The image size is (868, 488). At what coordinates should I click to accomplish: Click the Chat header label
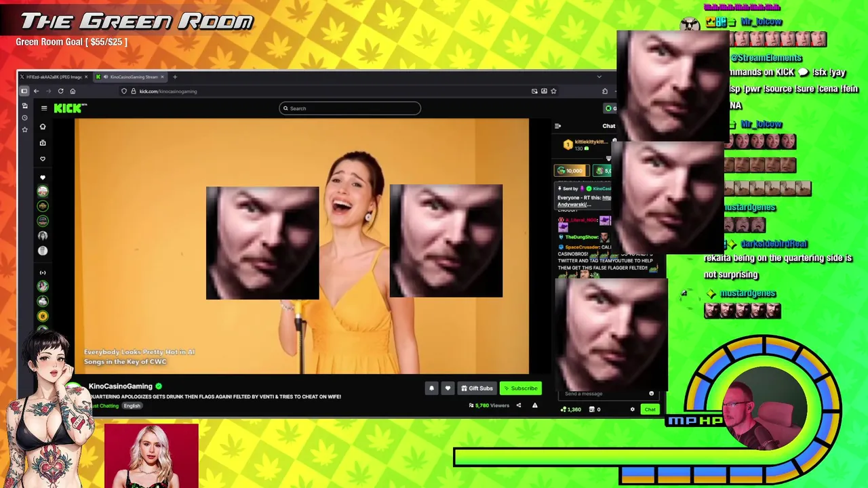pyautogui.click(x=609, y=125)
